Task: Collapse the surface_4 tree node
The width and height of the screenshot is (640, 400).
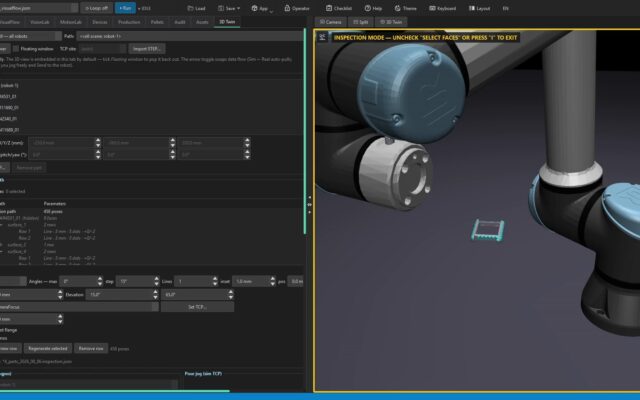Action: pos(1,251)
